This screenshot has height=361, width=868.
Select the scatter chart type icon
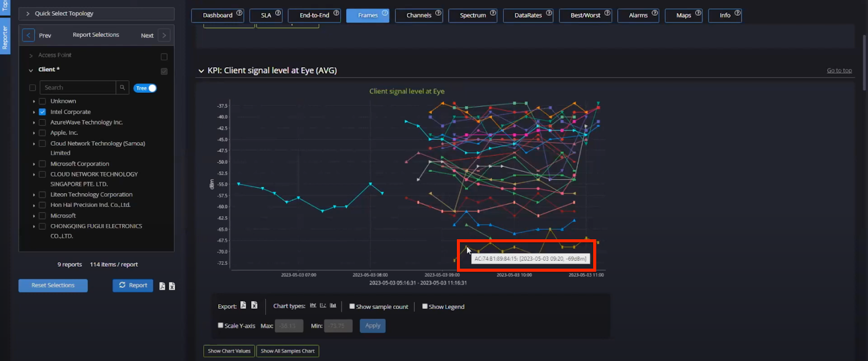[323, 306]
